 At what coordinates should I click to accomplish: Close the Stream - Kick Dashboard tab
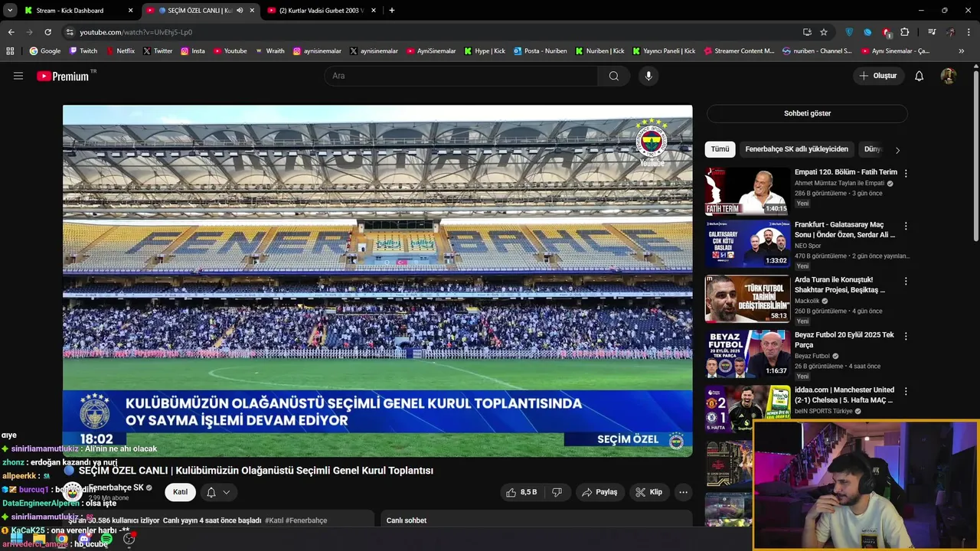click(x=130, y=10)
